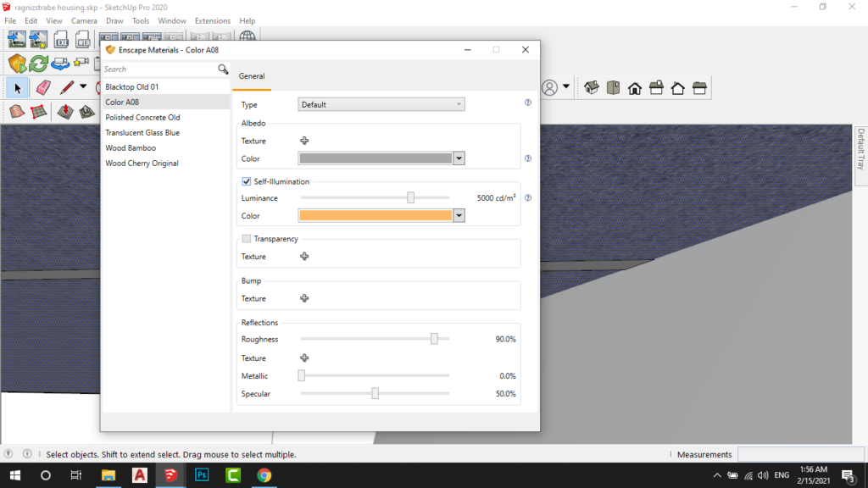Click the Export WEB standalone icon
Image resolution: width=868 pixels, height=488 pixels.
click(x=83, y=39)
